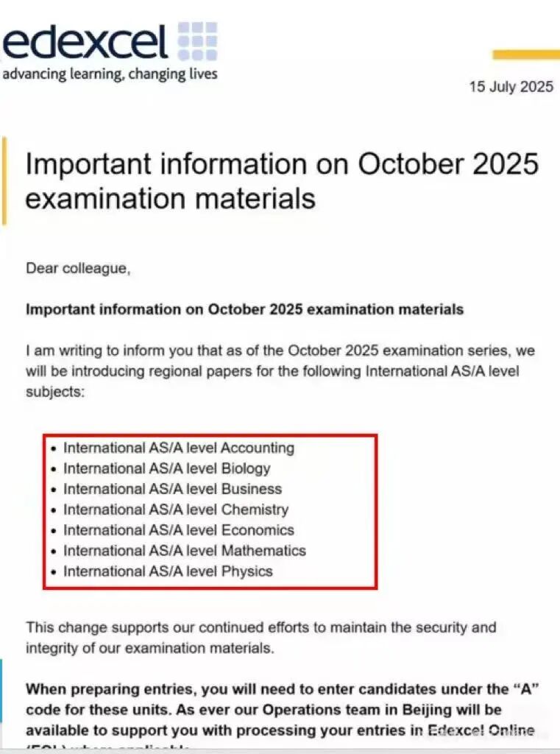This screenshot has height=754, width=560.
Task: Select the Biology list item
Action: [x=166, y=468]
